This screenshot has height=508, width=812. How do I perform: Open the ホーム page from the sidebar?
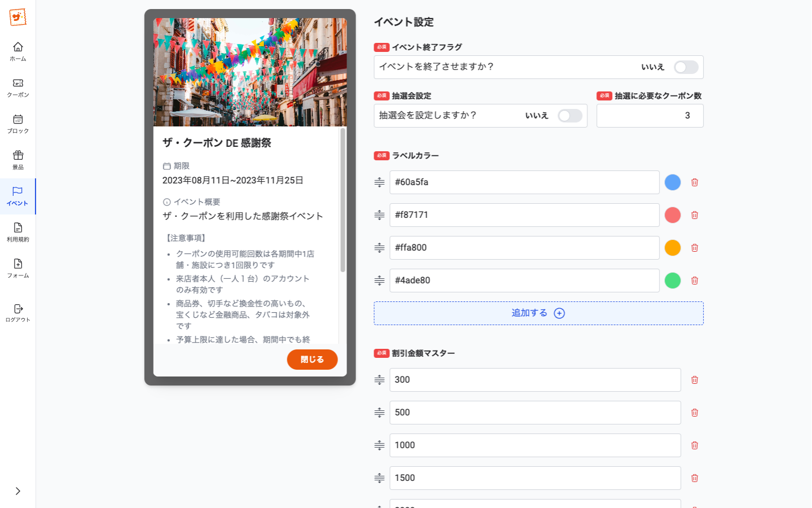[18, 51]
